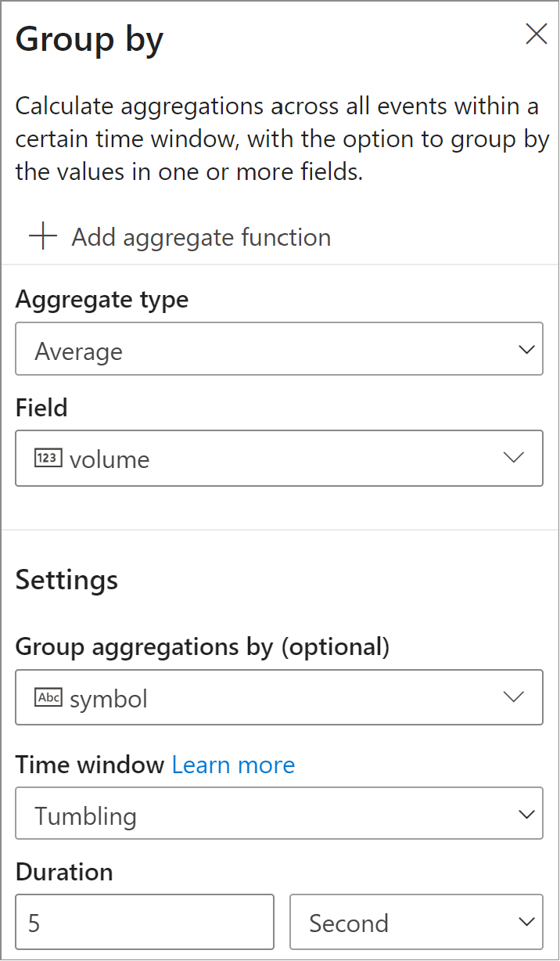Click the numeric type icon beside volume
560x961 pixels.
tap(48, 459)
